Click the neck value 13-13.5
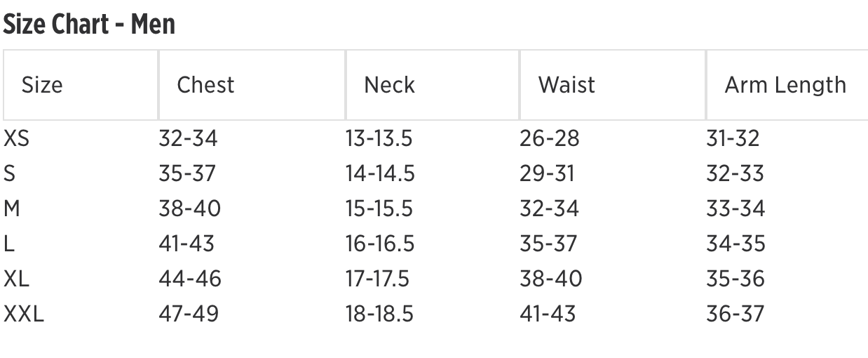This screenshot has height=358, width=868. 379,138
